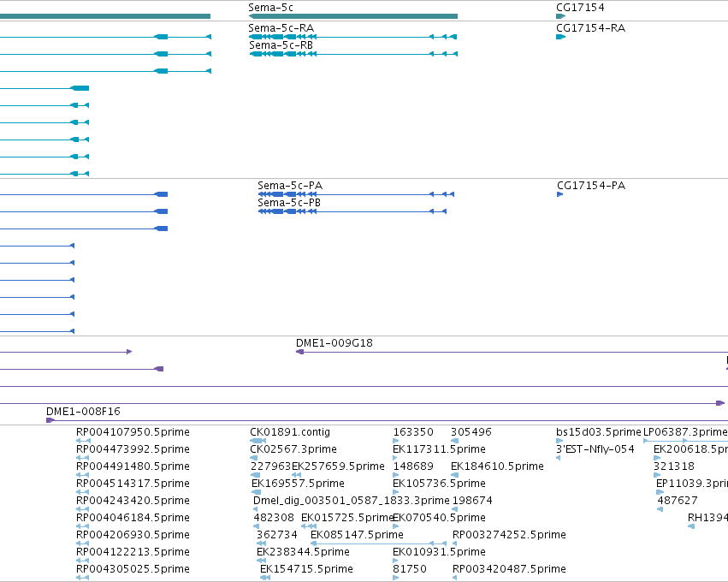Select EST RP004122213.5prime
The width and height of the screenshot is (728, 582).
[133, 551]
